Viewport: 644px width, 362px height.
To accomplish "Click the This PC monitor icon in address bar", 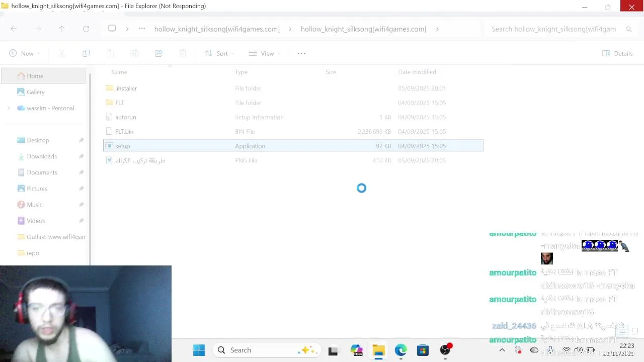I will coord(112,29).
